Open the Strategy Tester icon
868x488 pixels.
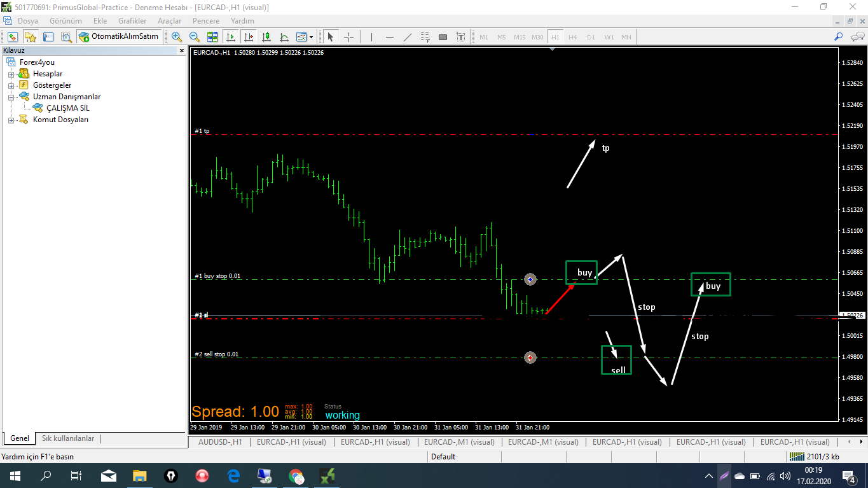[66, 37]
